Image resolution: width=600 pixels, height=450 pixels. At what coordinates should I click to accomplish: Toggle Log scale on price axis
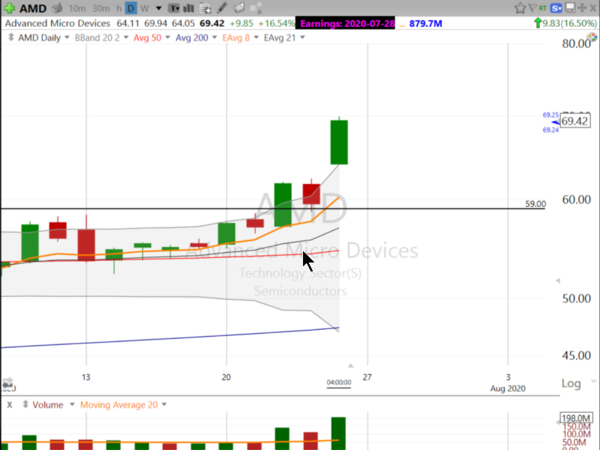(572, 383)
